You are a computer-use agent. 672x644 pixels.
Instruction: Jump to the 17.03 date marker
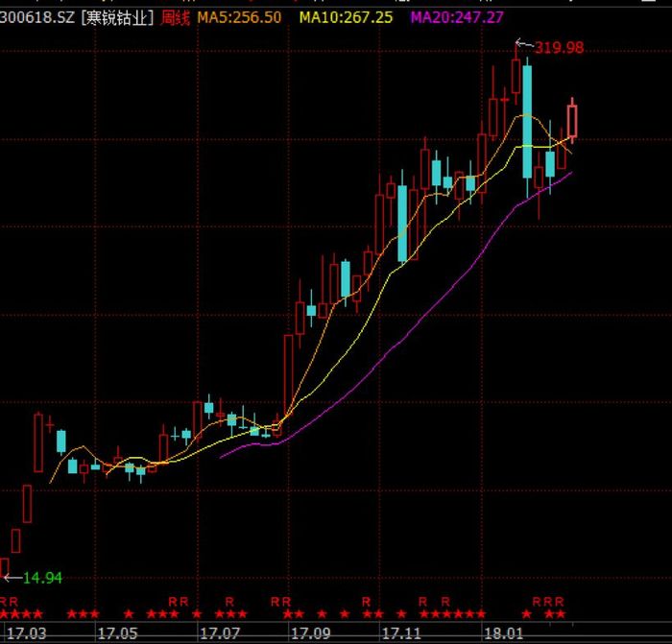(27, 633)
